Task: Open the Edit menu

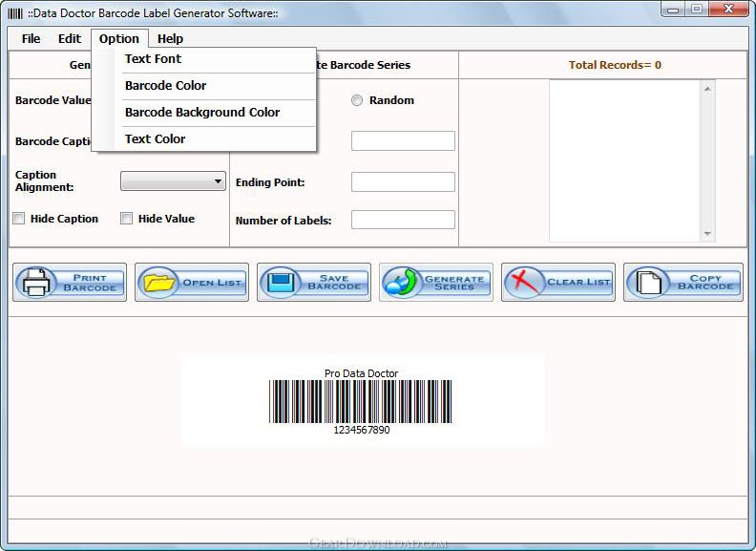Action: click(70, 38)
